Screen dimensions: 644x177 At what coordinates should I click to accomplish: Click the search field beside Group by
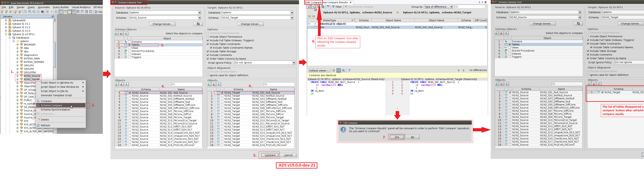470,7
